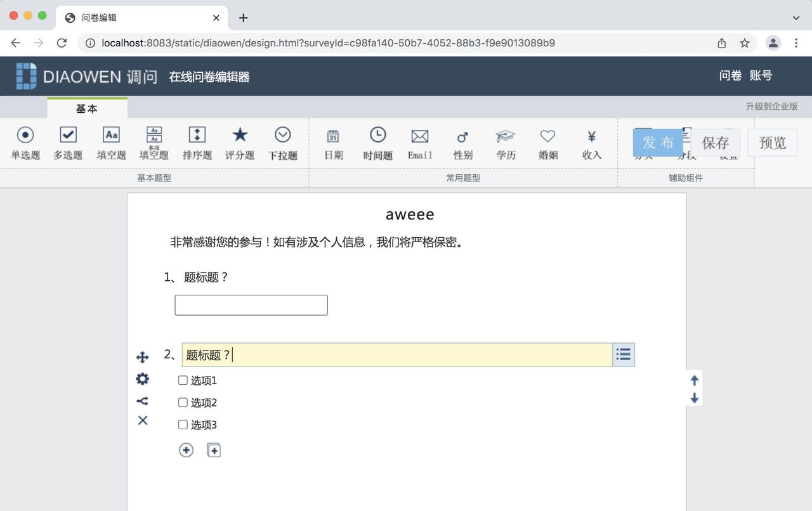812x511 pixels.
Task: Add a 收入 income question
Action: [591, 142]
